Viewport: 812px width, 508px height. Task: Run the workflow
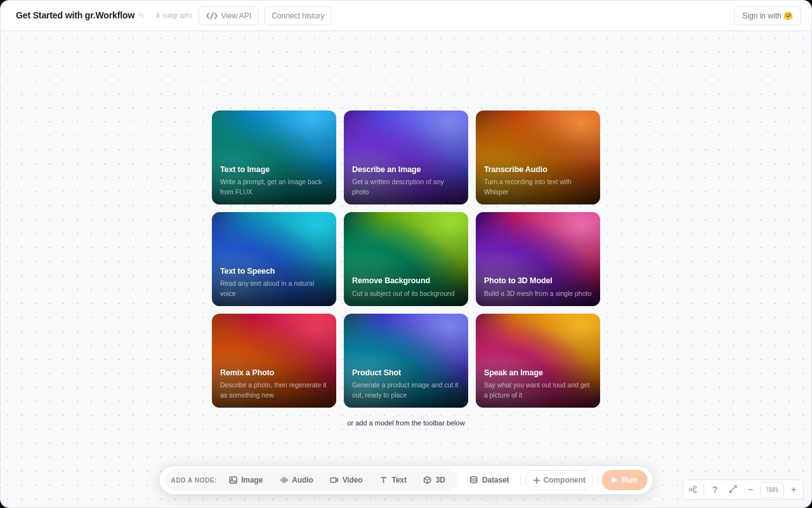pos(624,480)
